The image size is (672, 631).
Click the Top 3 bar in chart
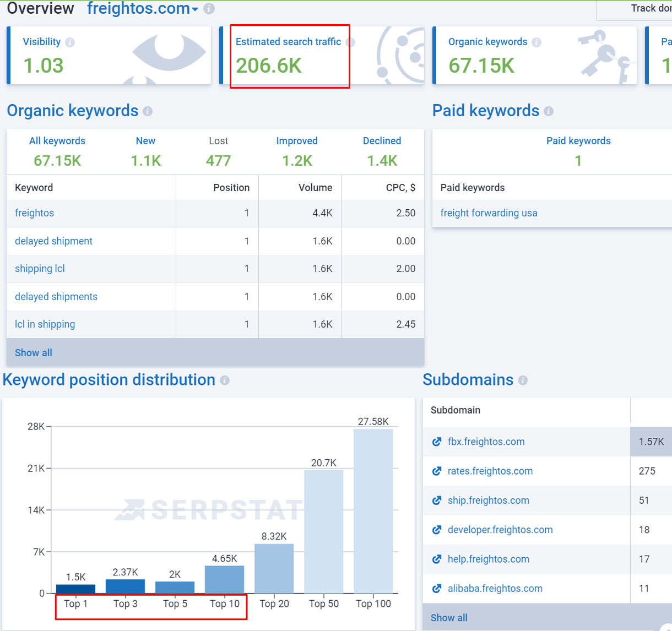(x=126, y=586)
